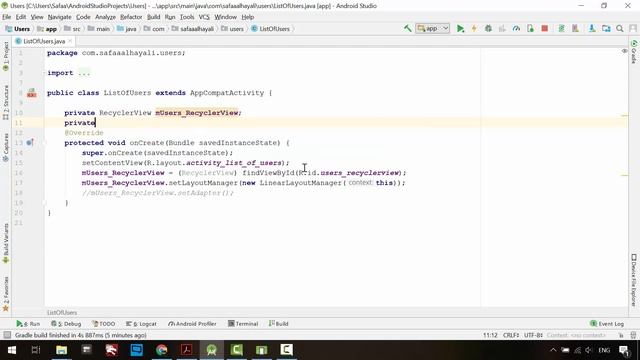
Task: Open the Build menu
Action: 153,17
